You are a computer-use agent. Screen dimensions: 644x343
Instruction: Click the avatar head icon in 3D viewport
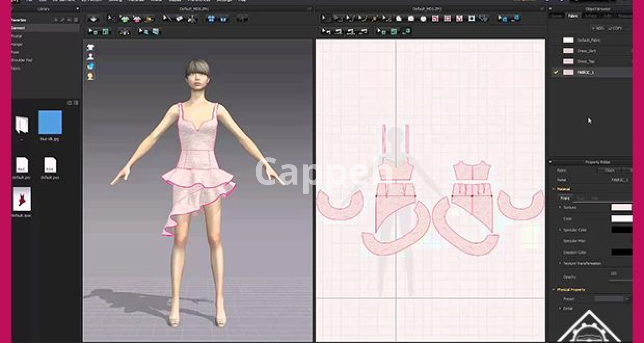tap(90, 77)
